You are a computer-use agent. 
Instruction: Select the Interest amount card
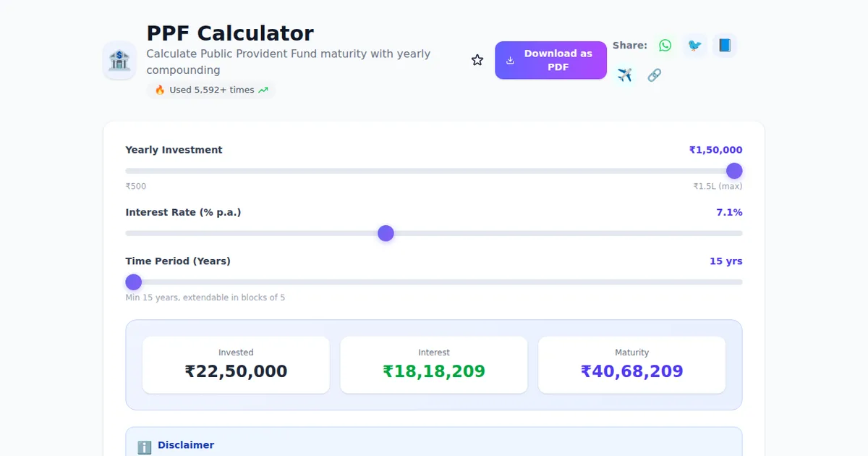coord(434,364)
